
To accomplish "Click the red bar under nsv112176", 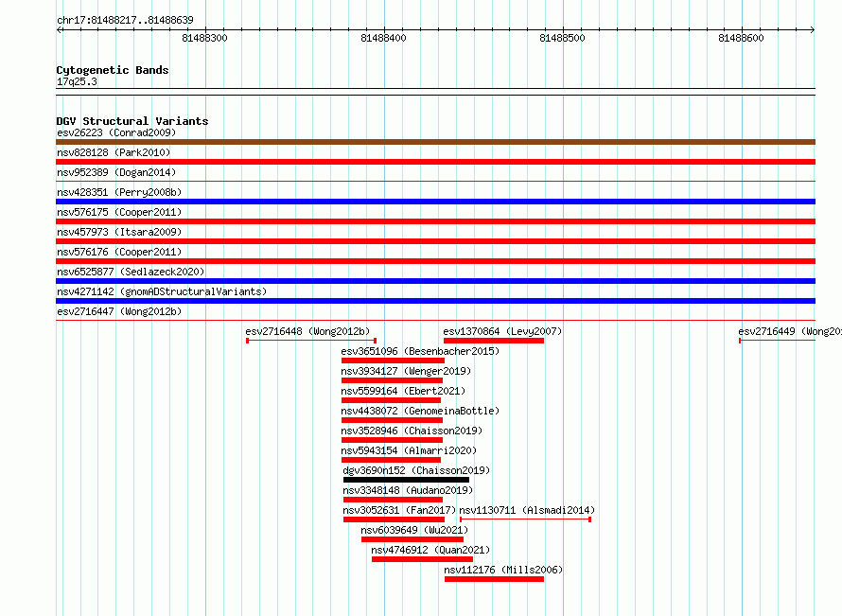I will click(494, 579).
